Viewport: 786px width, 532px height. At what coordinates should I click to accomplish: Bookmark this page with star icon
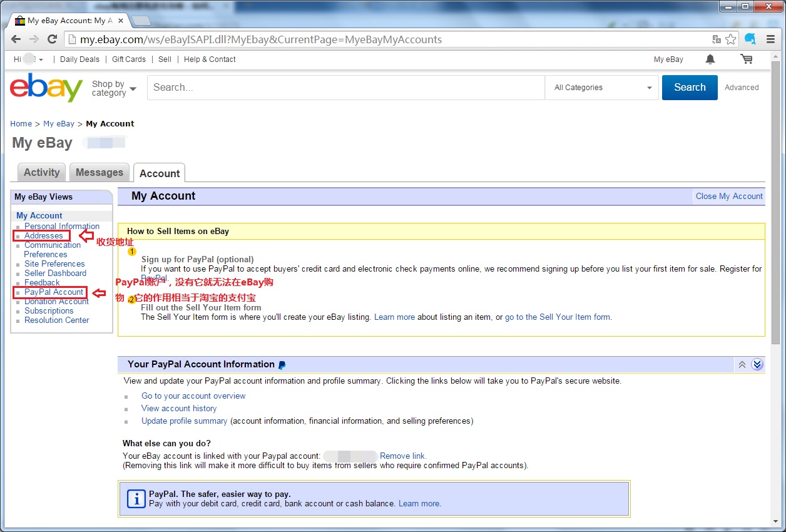pos(731,39)
